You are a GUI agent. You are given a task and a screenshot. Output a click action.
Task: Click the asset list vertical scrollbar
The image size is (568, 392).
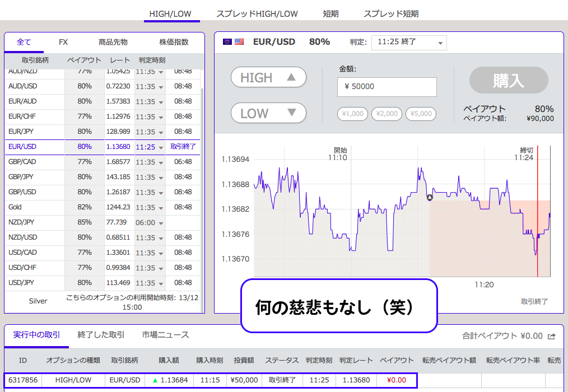click(x=202, y=168)
